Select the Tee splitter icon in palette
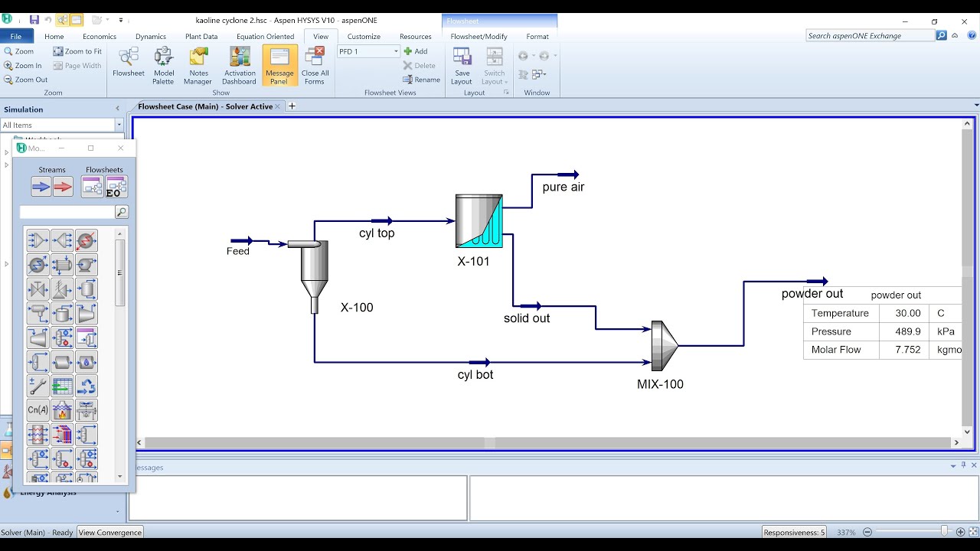The height and width of the screenshot is (551, 980). pyautogui.click(x=62, y=241)
